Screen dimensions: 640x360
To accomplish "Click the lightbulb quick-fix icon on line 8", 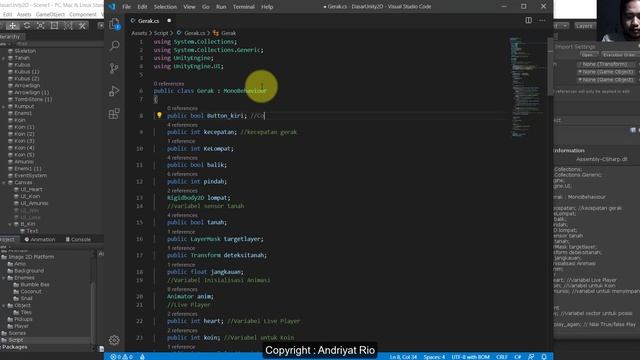I will (159, 116).
